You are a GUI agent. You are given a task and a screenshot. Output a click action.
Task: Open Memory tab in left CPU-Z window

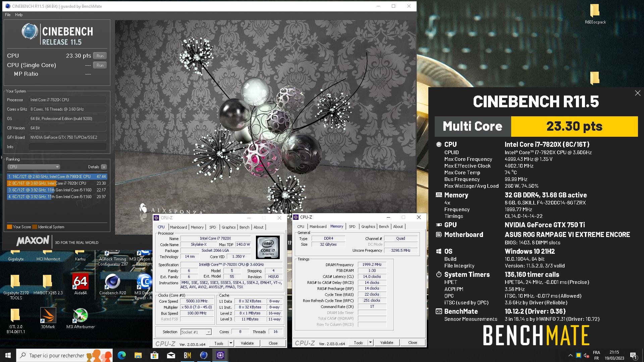click(x=197, y=227)
